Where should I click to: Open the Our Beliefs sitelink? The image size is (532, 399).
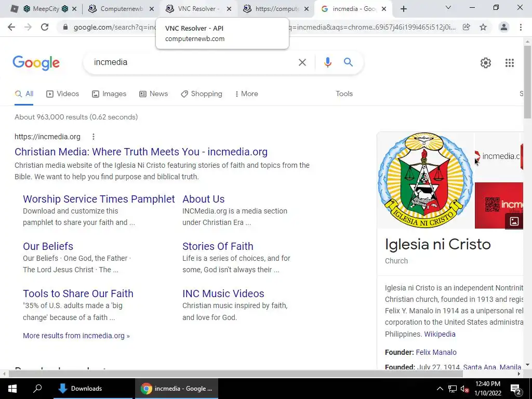[48, 246]
